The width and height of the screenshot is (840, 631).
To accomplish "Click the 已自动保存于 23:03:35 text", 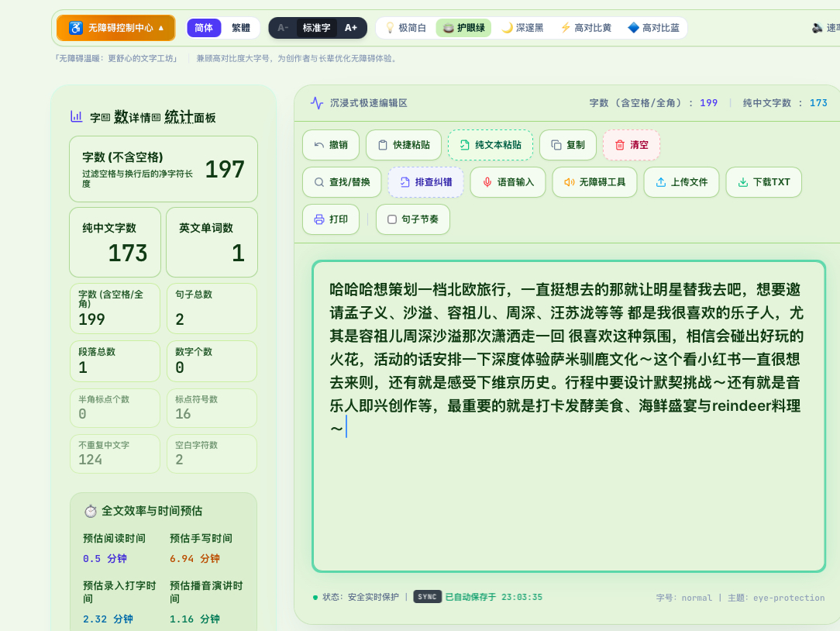I will tap(494, 597).
